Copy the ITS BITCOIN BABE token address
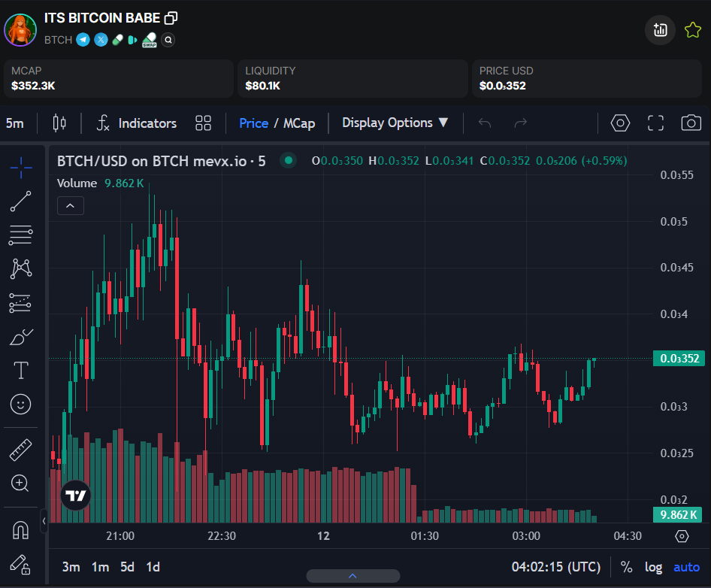 171,18
